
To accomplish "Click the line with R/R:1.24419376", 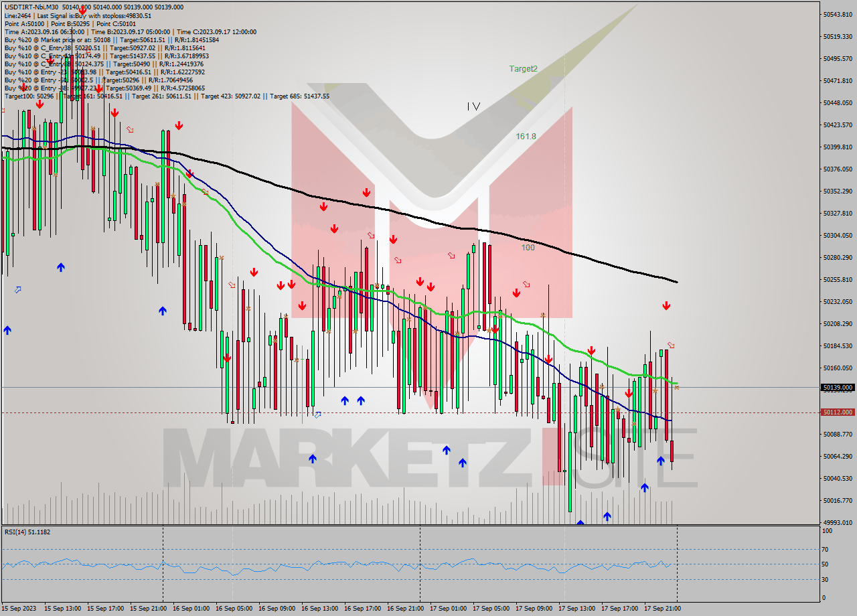I will 104,64.
